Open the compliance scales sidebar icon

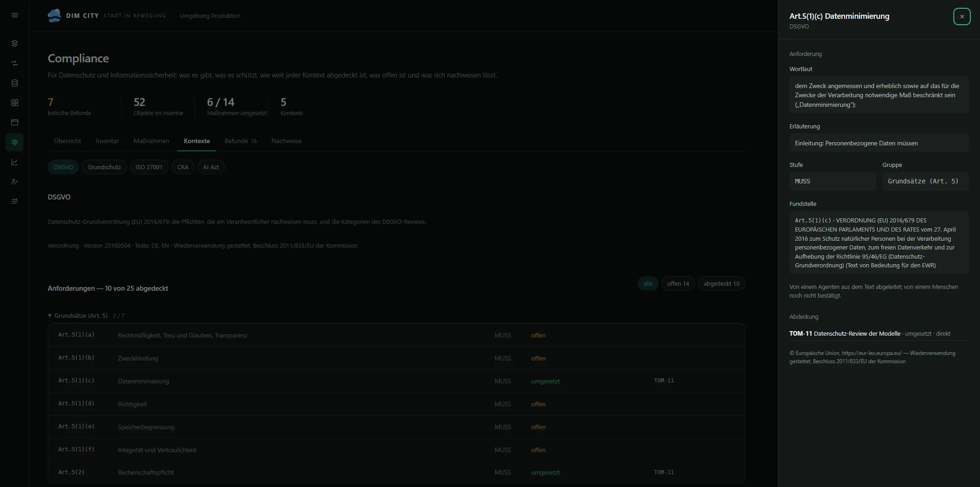(15, 142)
